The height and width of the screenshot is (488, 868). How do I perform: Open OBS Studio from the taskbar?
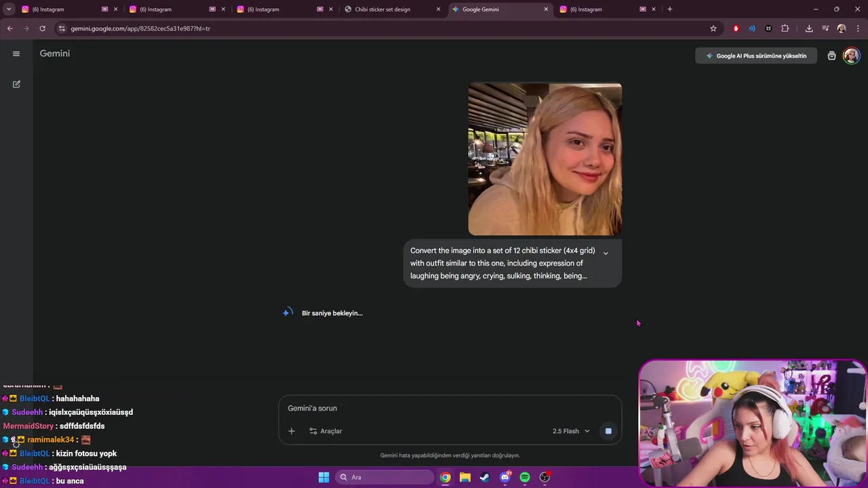(545, 477)
